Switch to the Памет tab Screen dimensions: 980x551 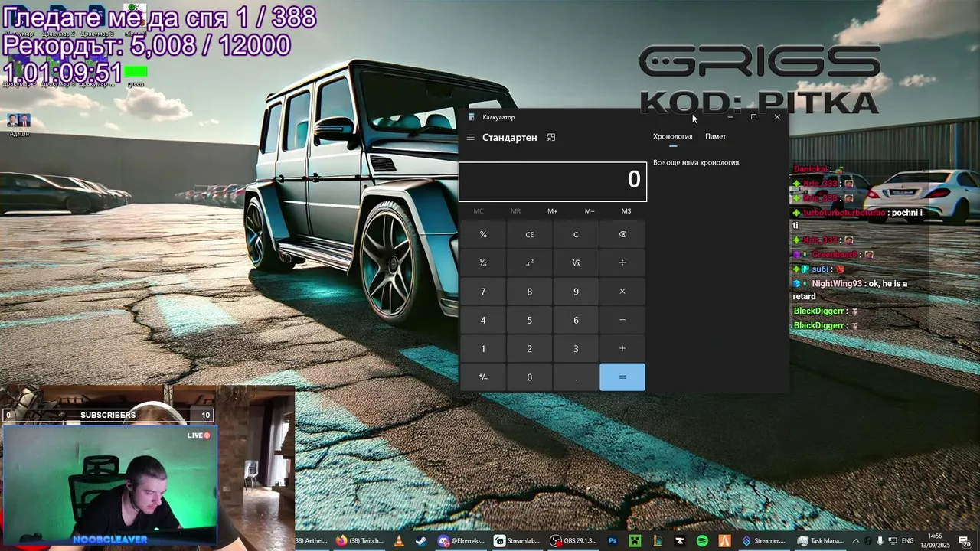pyautogui.click(x=715, y=136)
